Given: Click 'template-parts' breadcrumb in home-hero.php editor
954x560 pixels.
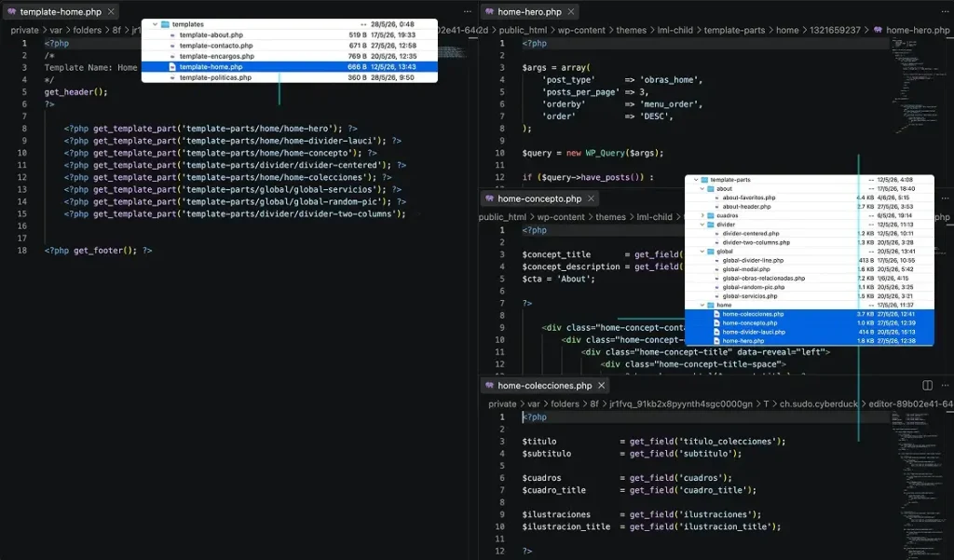Looking at the screenshot, I should [x=734, y=30].
